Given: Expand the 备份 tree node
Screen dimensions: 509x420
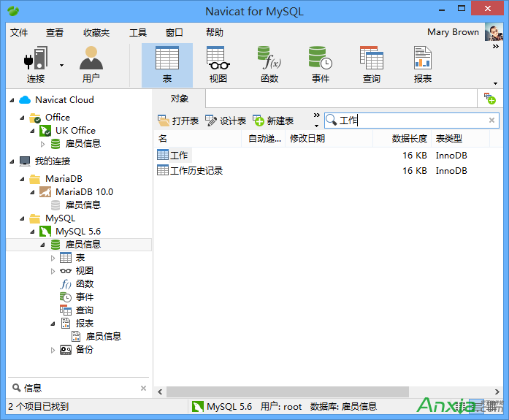Looking at the screenshot, I should click(x=53, y=350).
